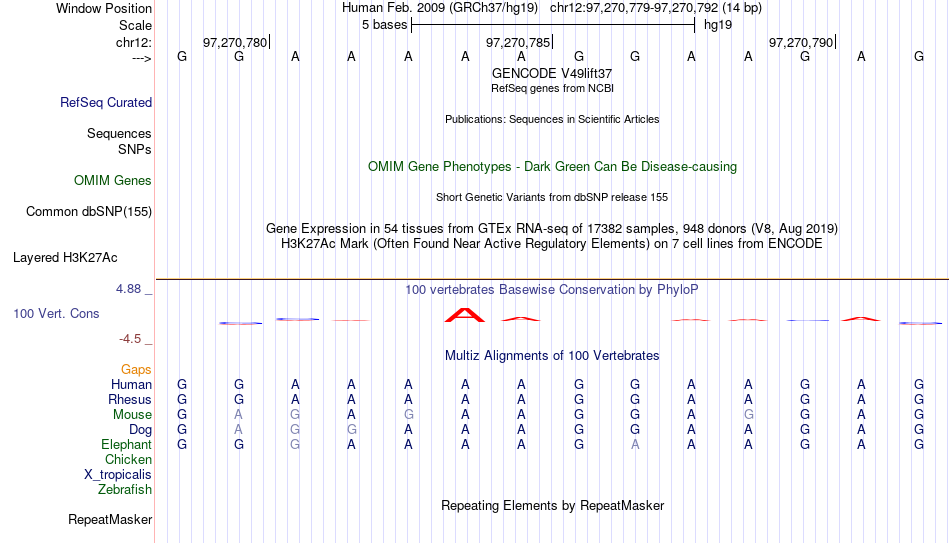Click the chr12: ruler label
This screenshot has width=950, height=543.
pos(133,42)
